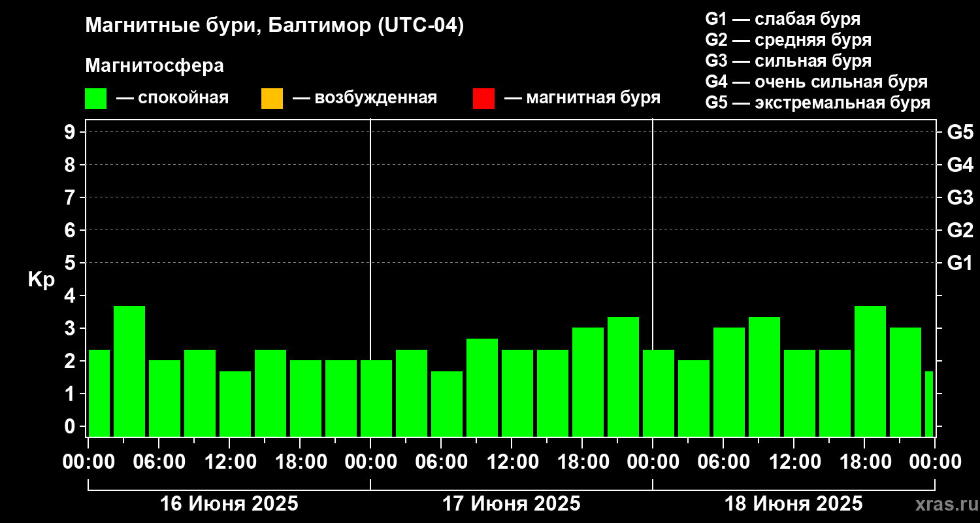Click the 17 June 18:00 bar
This screenshot has width=980, height=523.
pyautogui.click(x=588, y=382)
